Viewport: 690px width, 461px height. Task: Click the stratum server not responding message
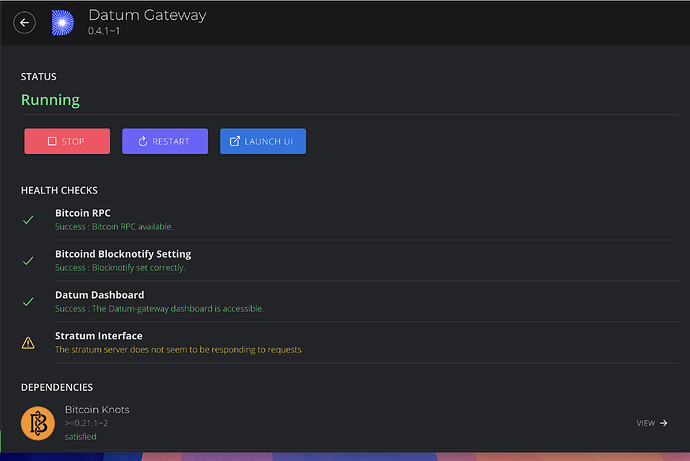coord(178,349)
